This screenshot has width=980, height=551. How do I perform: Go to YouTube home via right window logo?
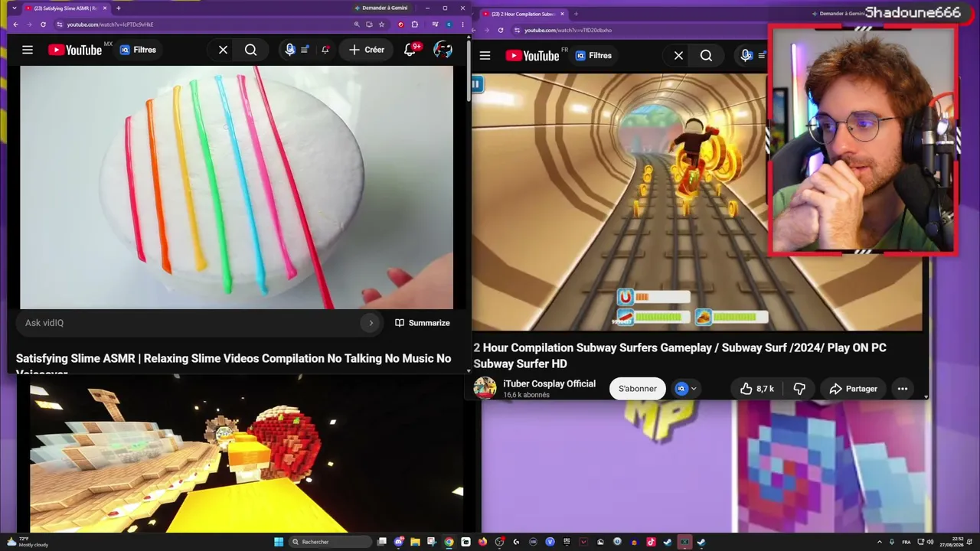(x=532, y=56)
